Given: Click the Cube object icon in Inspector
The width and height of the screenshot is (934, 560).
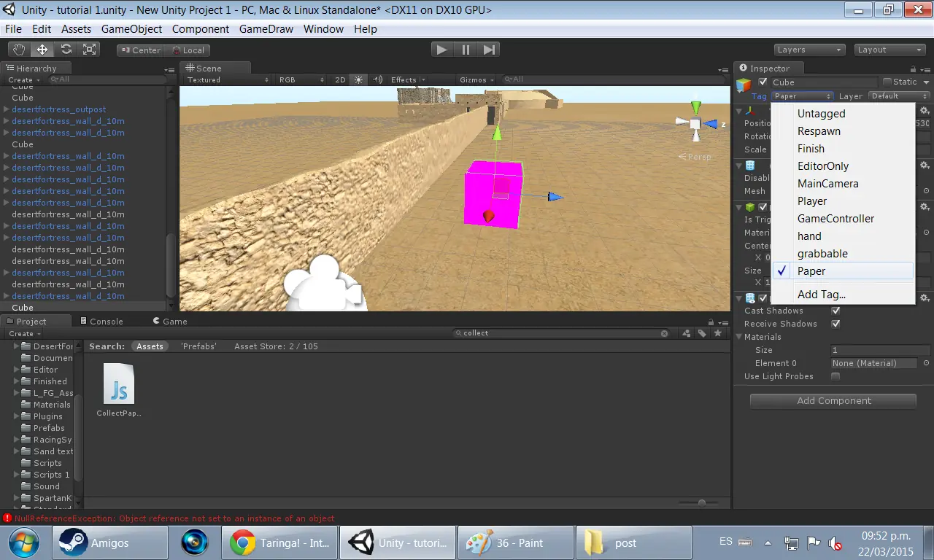Looking at the screenshot, I should (744, 85).
